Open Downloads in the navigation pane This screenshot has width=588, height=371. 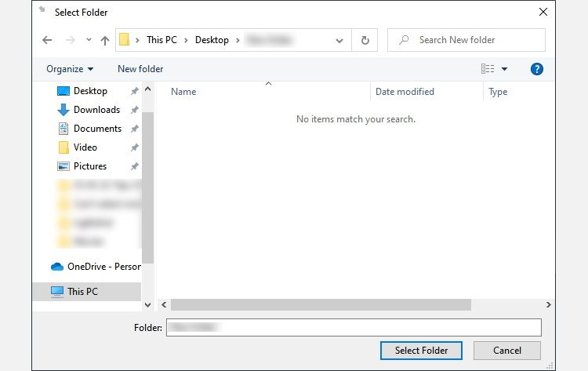click(x=96, y=110)
